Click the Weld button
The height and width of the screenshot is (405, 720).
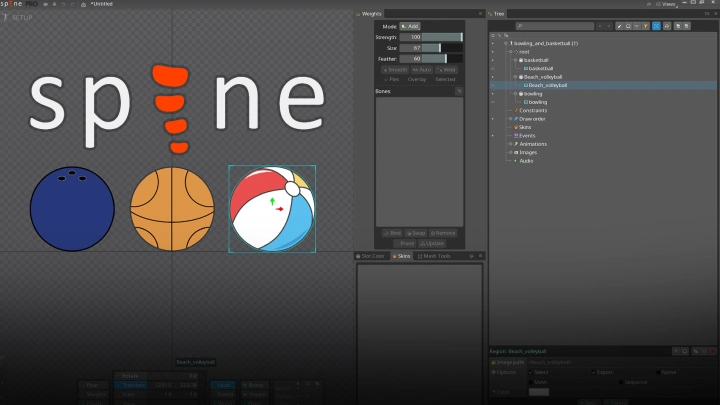click(446, 70)
